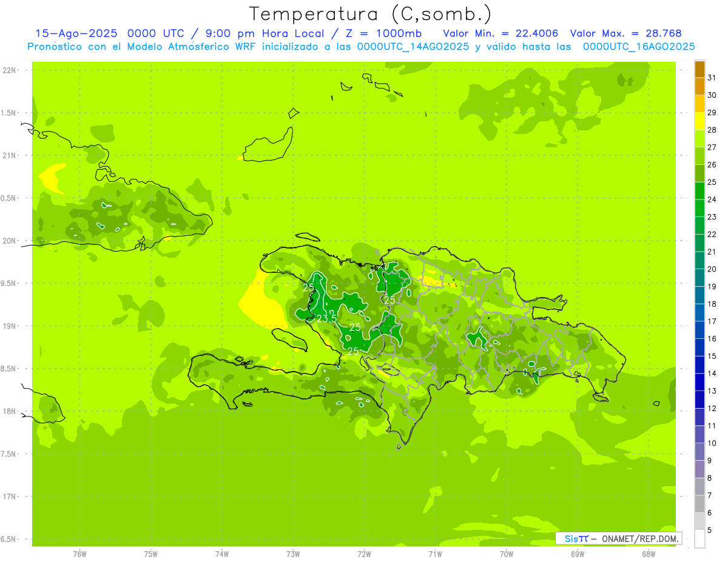
Task: Click the "10" label on the color scale
Action: (712, 443)
